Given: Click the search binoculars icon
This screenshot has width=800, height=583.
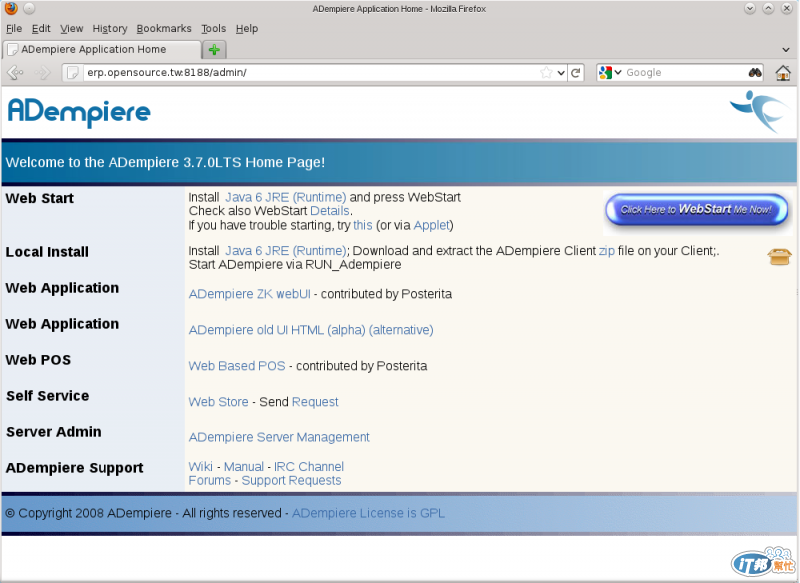Looking at the screenshot, I should [755, 73].
